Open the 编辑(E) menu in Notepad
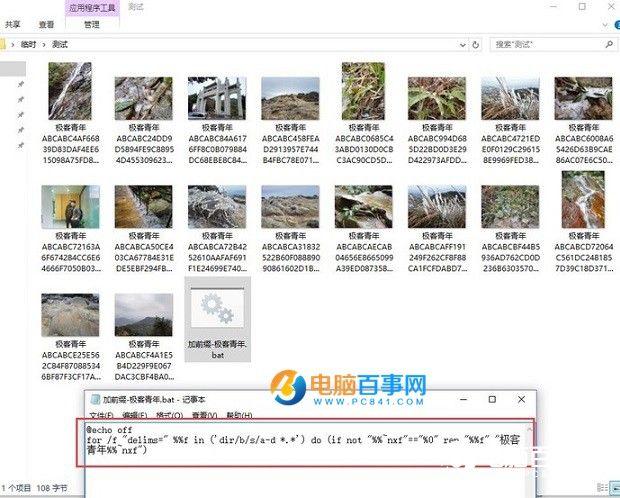Screen dimensions: 620x498 pyautogui.click(x=135, y=415)
